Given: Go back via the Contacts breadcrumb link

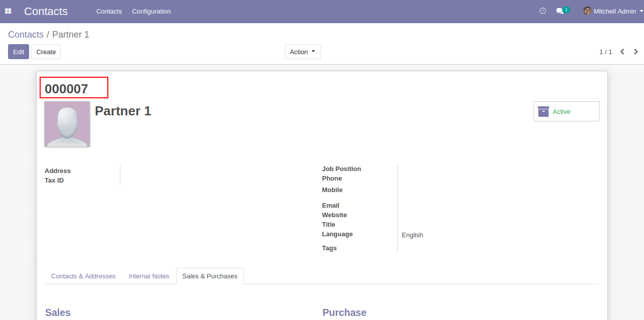Looking at the screenshot, I should click(x=26, y=35).
